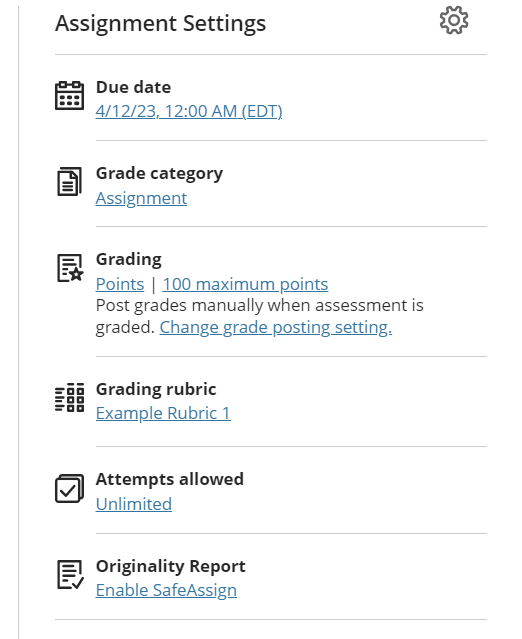The width and height of the screenshot is (522, 639).
Task: Click the Originality Report label
Action: click(171, 566)
